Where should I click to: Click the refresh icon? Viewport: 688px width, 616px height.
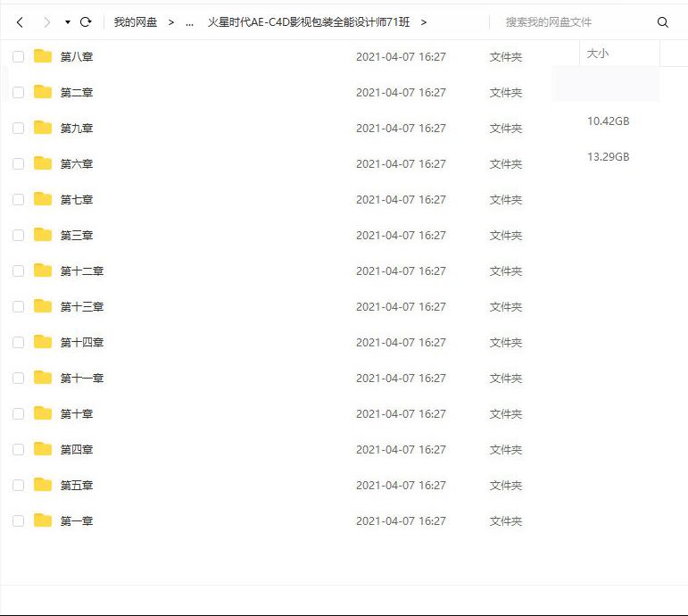(86, 22)
